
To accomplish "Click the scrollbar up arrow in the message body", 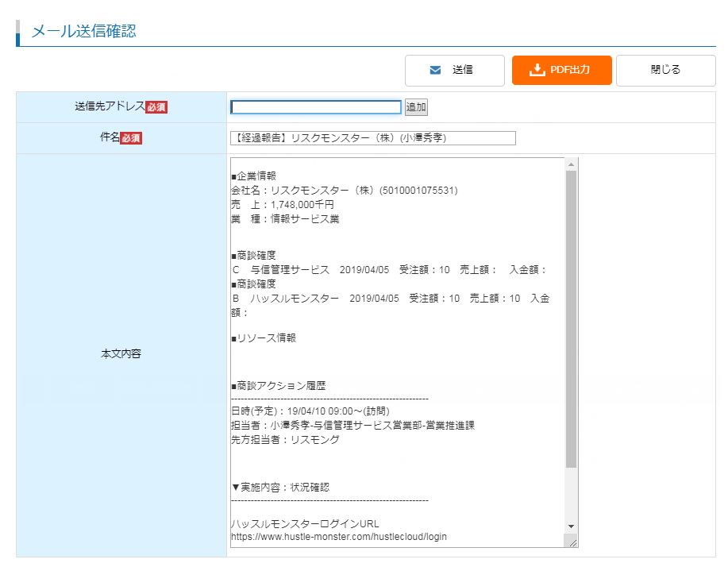I will (571, 164).
